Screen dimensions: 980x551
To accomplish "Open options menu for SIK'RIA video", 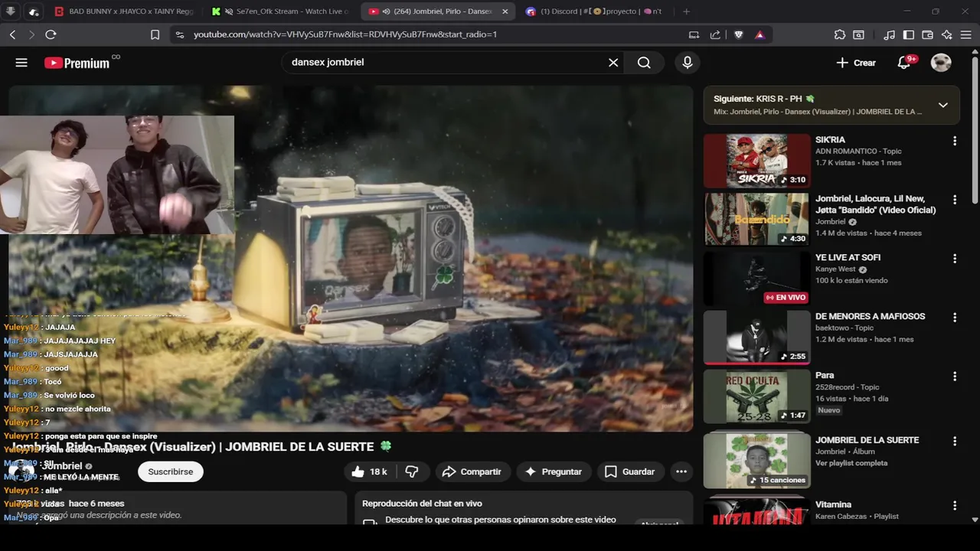I will point(955,141).
